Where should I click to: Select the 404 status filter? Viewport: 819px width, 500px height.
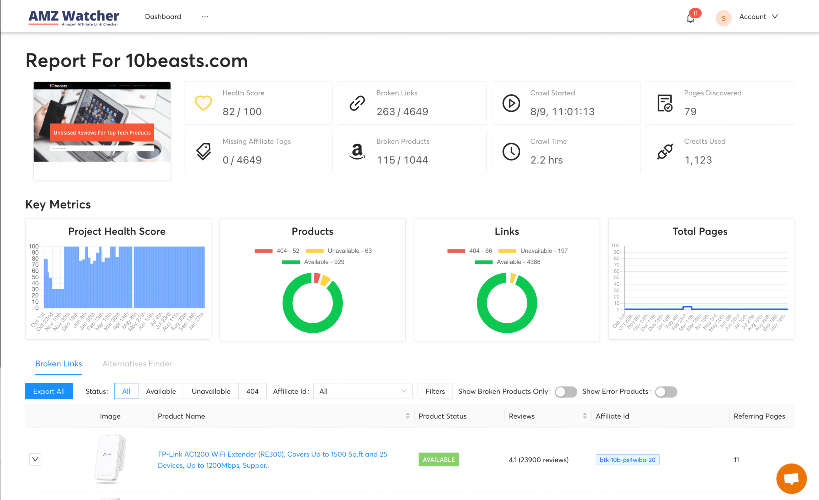(252, 391)
